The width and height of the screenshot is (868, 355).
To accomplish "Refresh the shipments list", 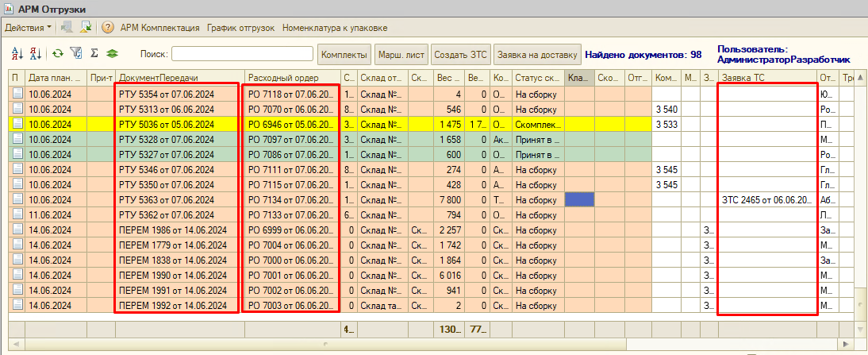I will pos(58,53).
